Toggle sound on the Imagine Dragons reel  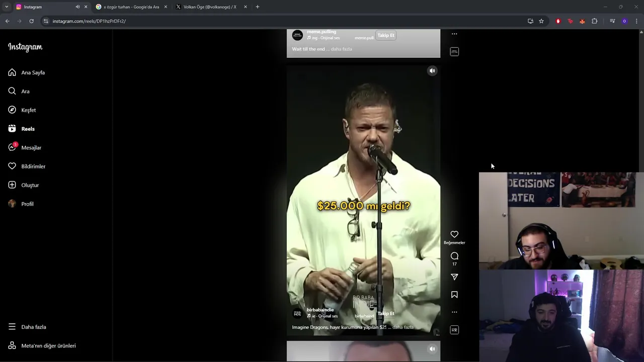point(432,71)
